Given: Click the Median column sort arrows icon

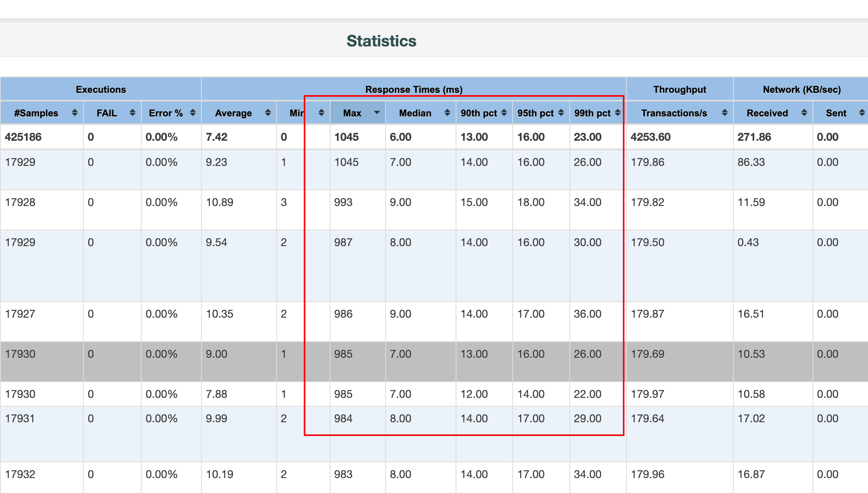Looking at the screenshot, I should coord(447,113).
